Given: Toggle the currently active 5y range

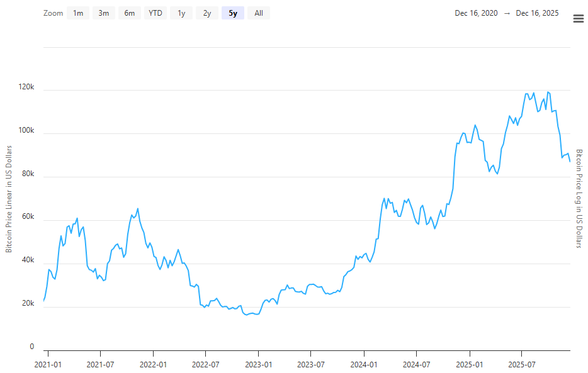Looking at the screenshot, I should point(232,13).
